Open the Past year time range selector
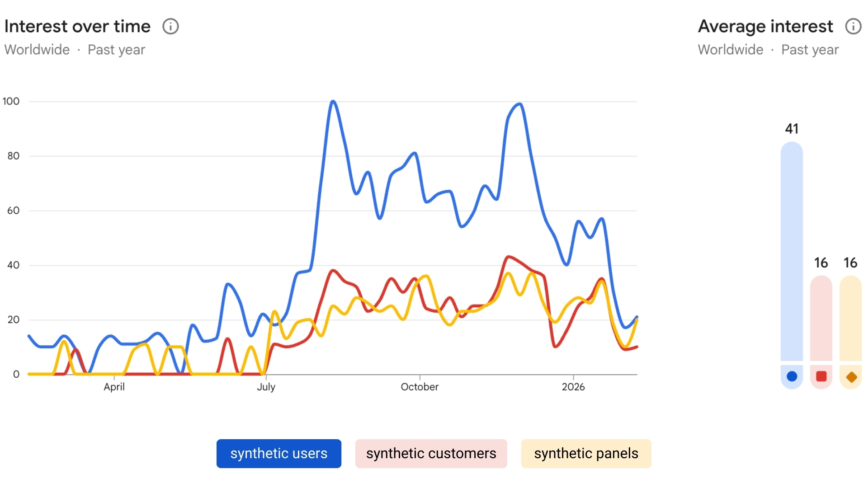Image resolution: width=868 pixels, height=488 pixels. [116, 50]
